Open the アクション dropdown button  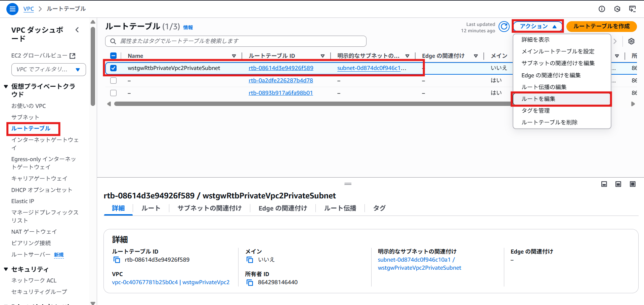coord(538,26)
